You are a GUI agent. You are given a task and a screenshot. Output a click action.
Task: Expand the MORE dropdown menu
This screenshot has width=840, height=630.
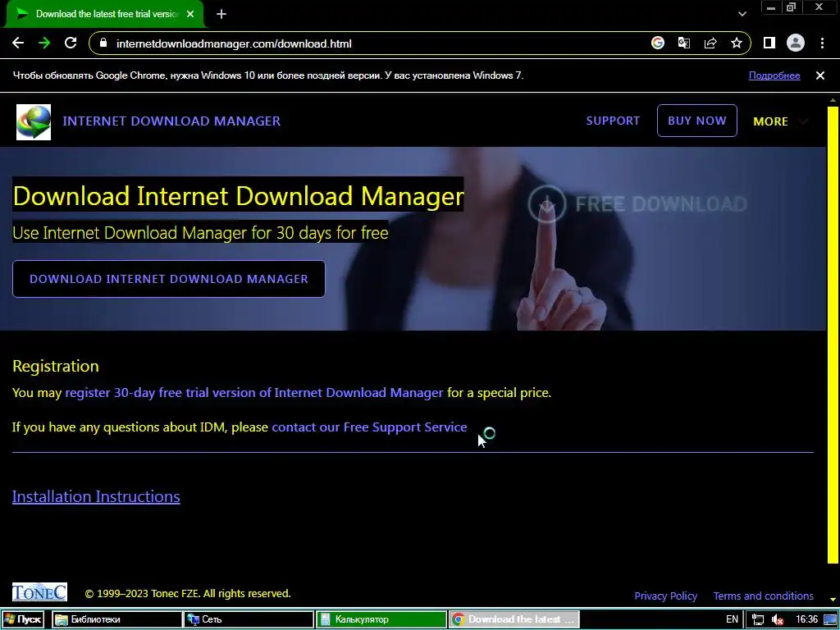780,121
